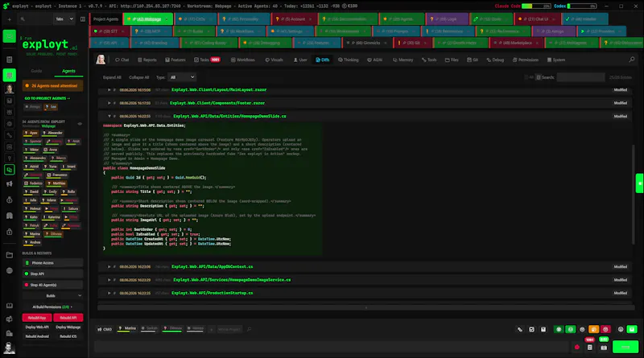644x358 pixels.
Task: Click the Phone Access button
Action: (52, 263)
